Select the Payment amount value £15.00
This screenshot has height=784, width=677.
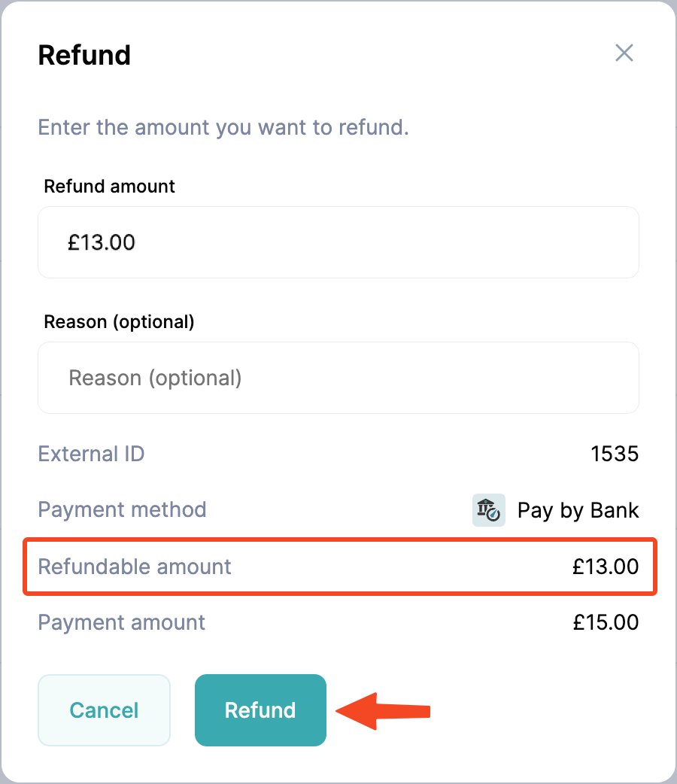tap(606, 622)
